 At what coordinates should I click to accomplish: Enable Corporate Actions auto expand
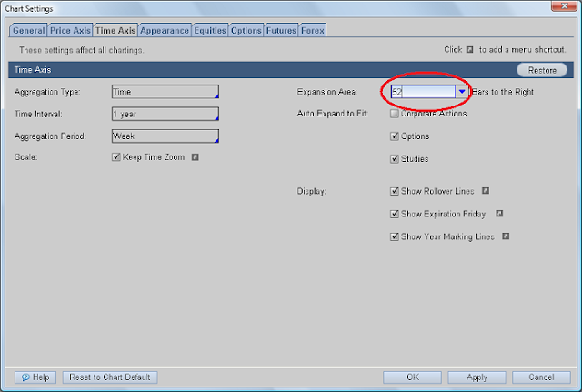tap(395, 114)
